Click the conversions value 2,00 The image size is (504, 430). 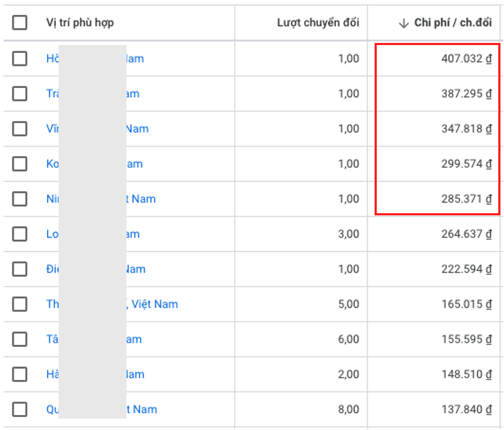click(x=348, y=374)
